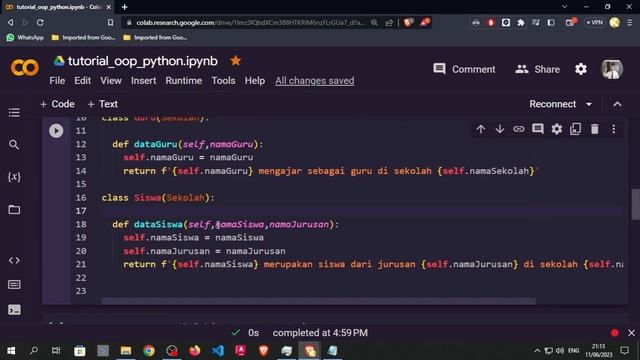The height and width of the screenshot is (360, 640).
Task: Open the Google account avatar
Action: 612,69
